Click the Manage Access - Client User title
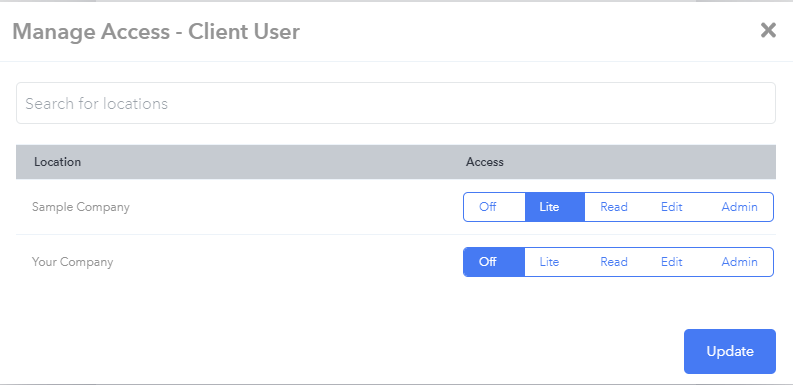 click(156, 31)
